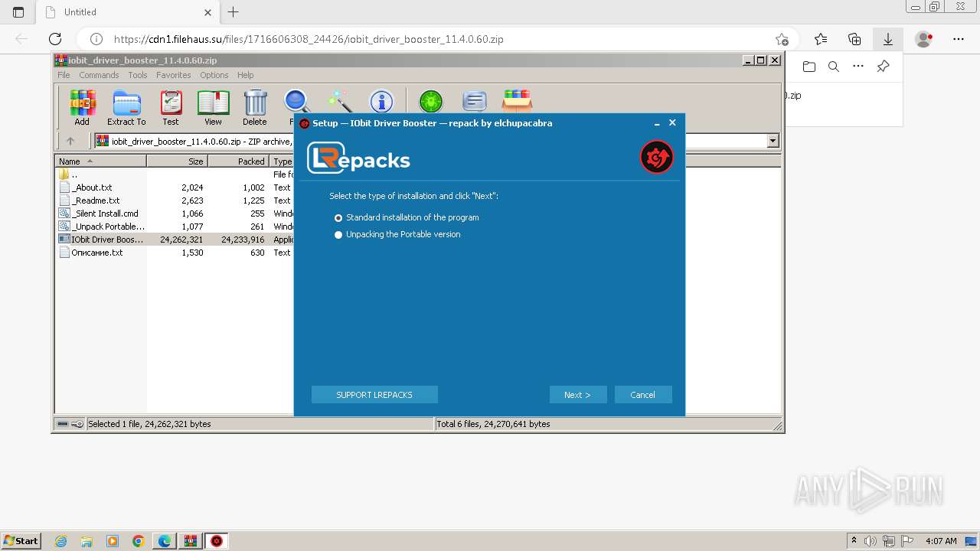The image size is (980, 551).
Task: Go up one folder level arrow
Action: coord(70,141)
